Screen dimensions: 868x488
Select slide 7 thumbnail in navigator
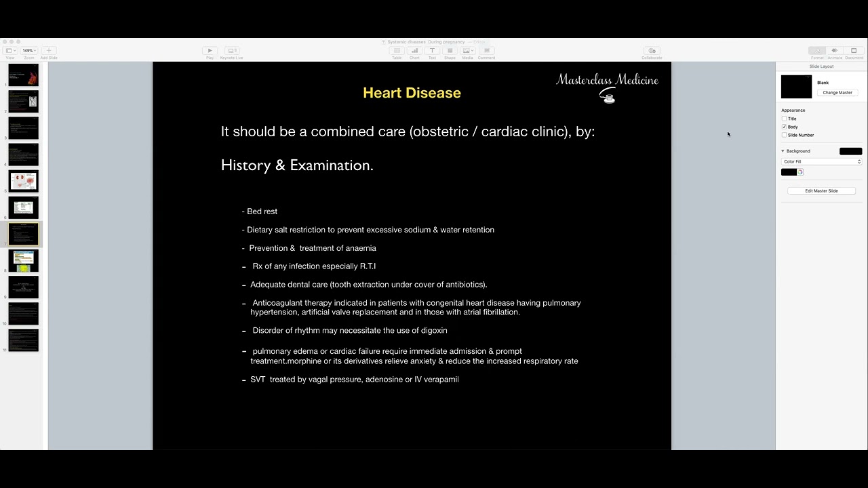click(x=24, y=234)
